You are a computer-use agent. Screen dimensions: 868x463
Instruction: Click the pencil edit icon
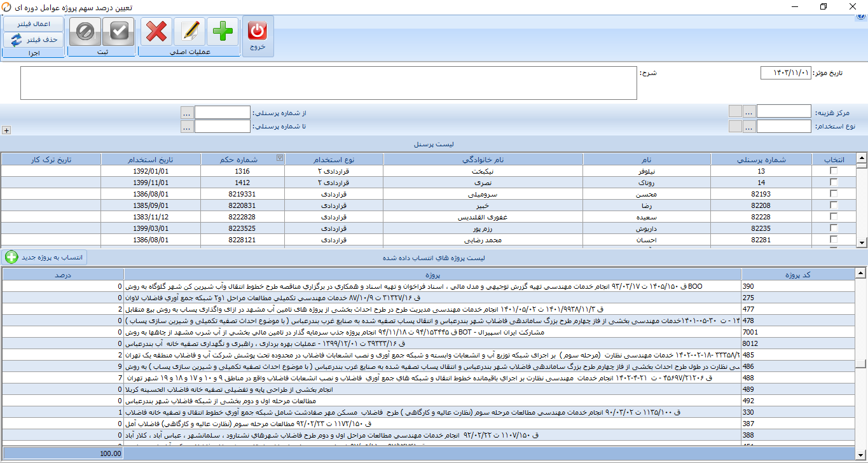point(189,31)
